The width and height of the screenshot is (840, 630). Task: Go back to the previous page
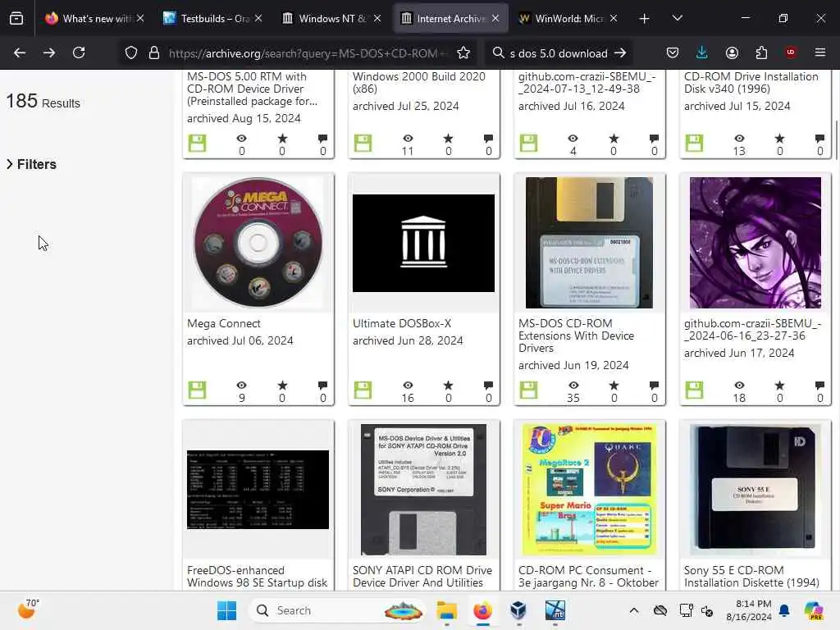[x=20, y=52]
